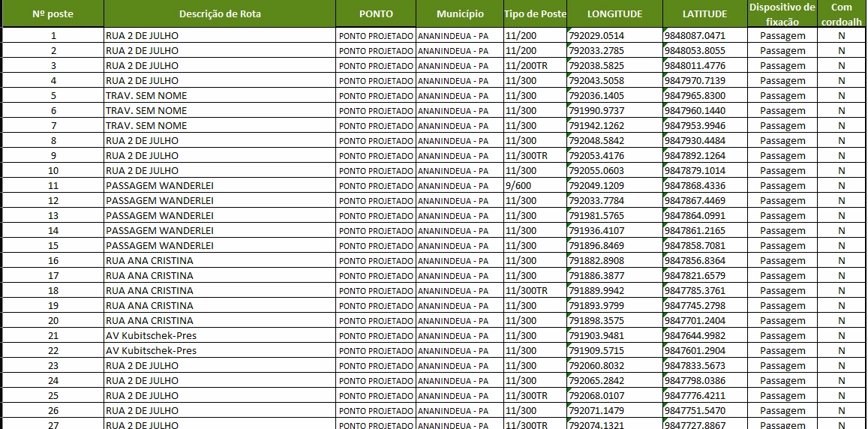Select the 'Nº poste' column header
The height and width of the screenshot is (429, 868).
53,13
